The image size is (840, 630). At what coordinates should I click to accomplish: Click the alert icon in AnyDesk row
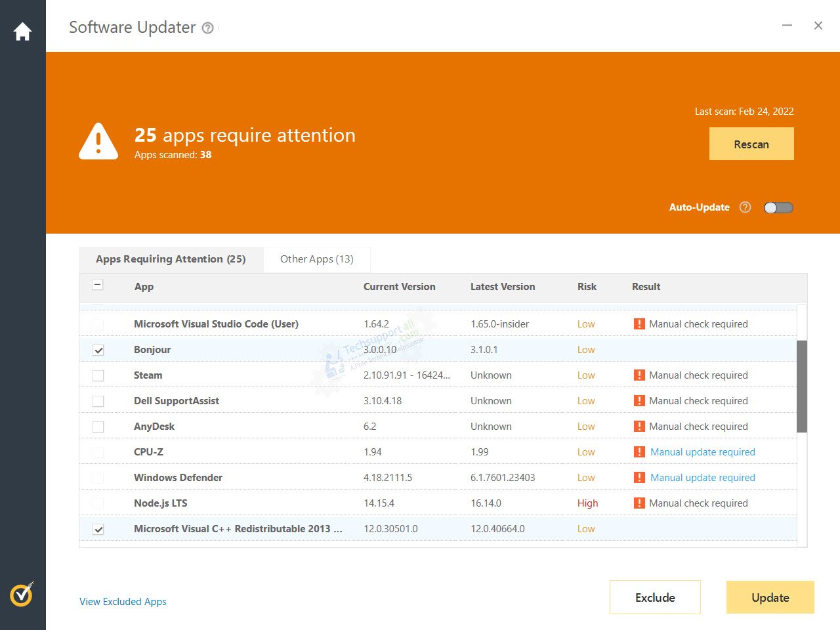pos(639,427)
